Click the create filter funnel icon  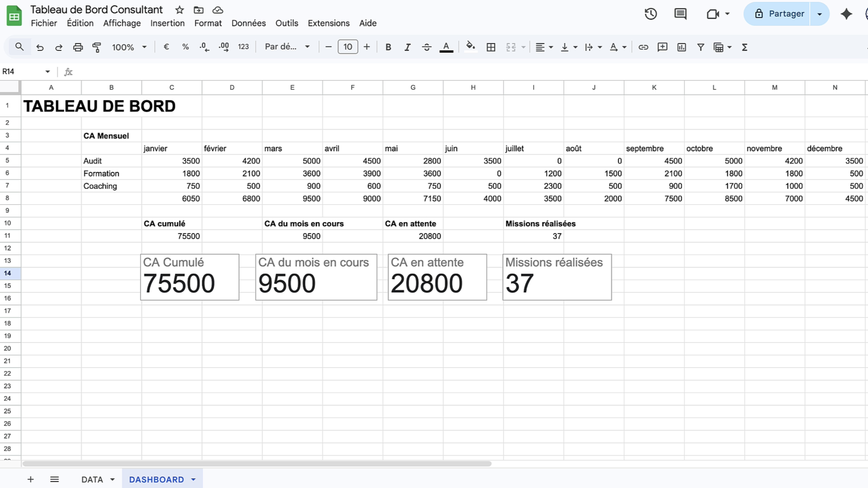point(700,47)
